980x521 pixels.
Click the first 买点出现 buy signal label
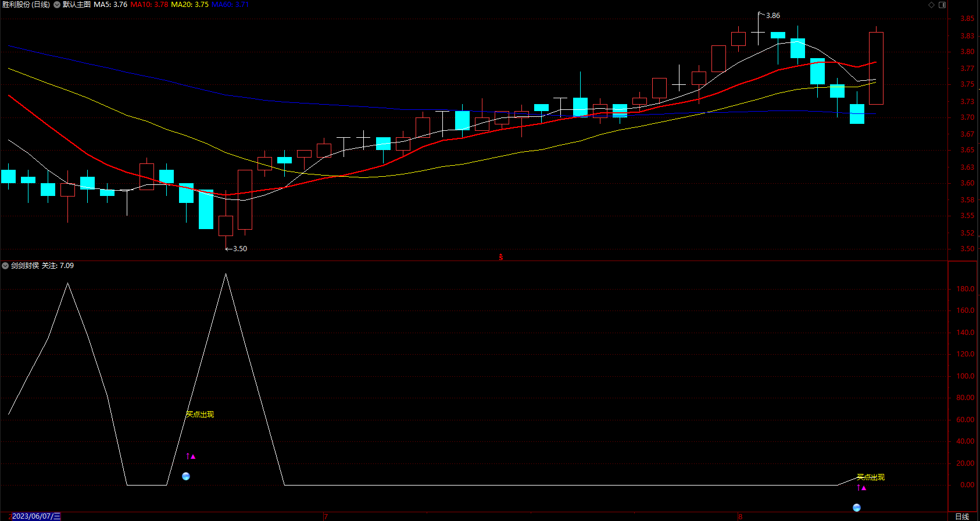tap(200, 415)
